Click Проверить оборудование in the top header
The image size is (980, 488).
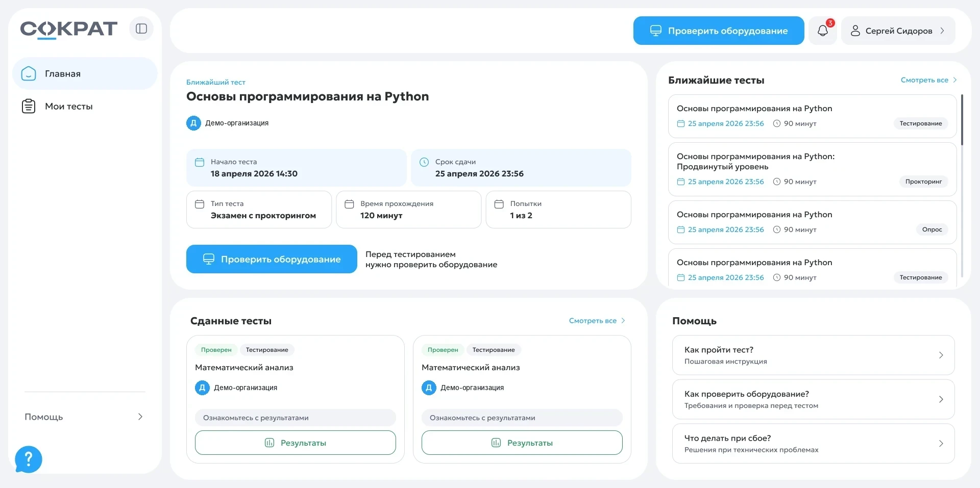[719, 31]
